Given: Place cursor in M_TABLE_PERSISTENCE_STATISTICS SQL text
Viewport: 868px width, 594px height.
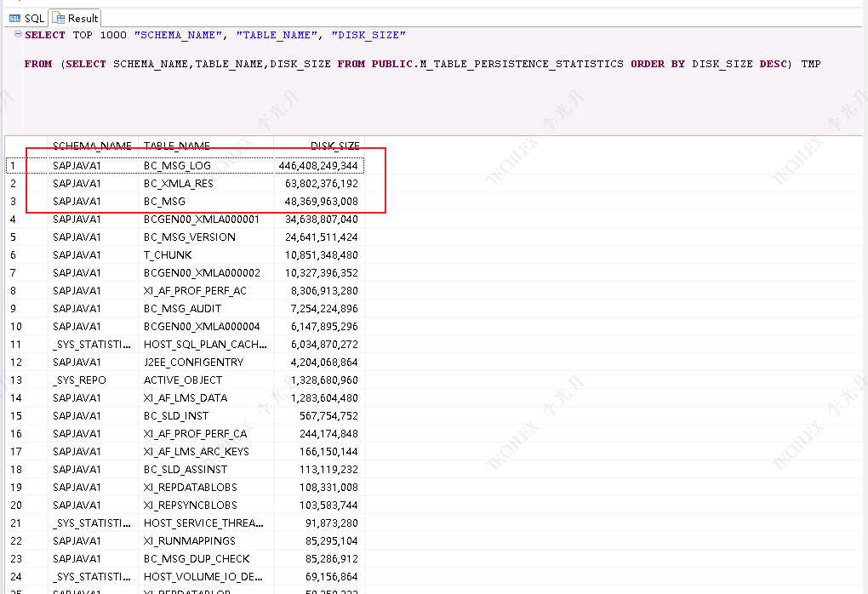Looking at the screenshot, I should (x=522, y=64).
